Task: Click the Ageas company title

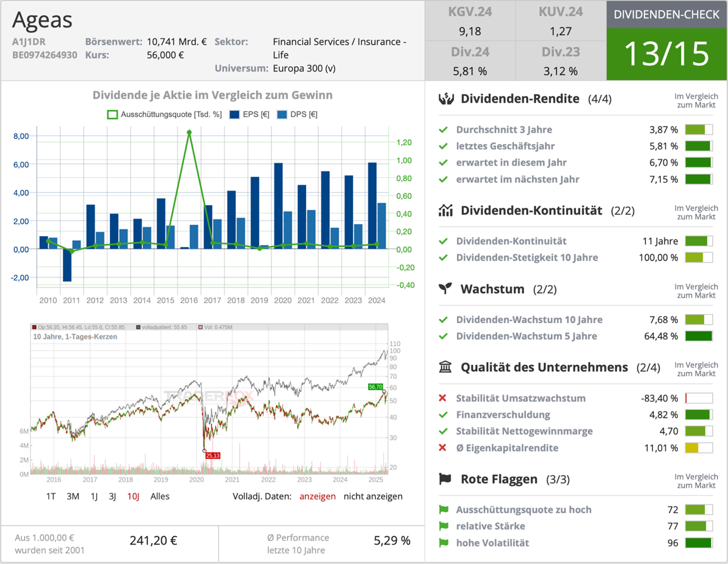Action: [x=42, y=20]
